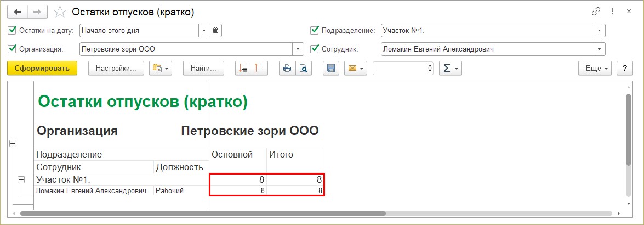The width and height of the screenshot is (644, 225).
Task: Toggle Подразделение filter checkbox
Action: click(x=315, y=30)
